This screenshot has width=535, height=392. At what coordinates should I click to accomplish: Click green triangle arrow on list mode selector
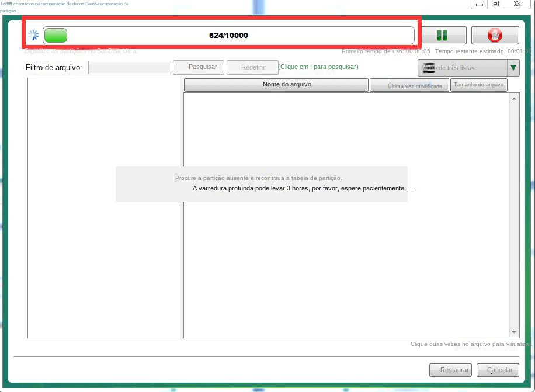coord(513,68)
